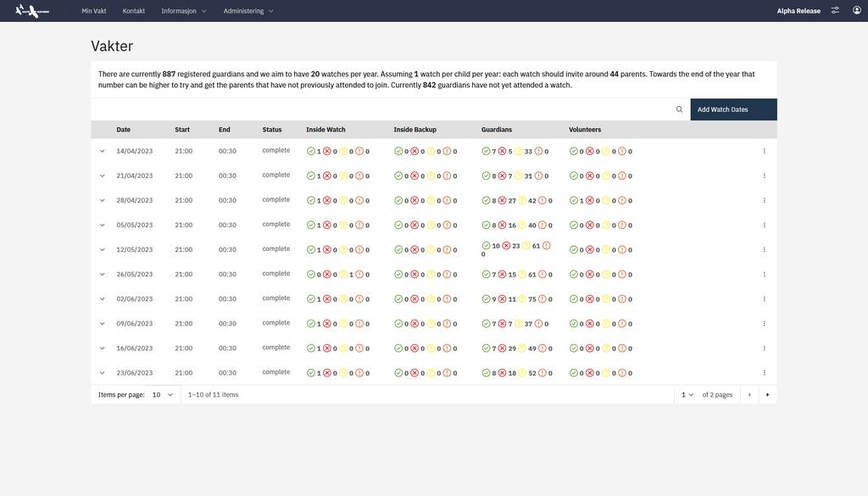Open the kebab menu for the 23/06/2023 row
The image size is (868, 496).
[x=762, y=371]
